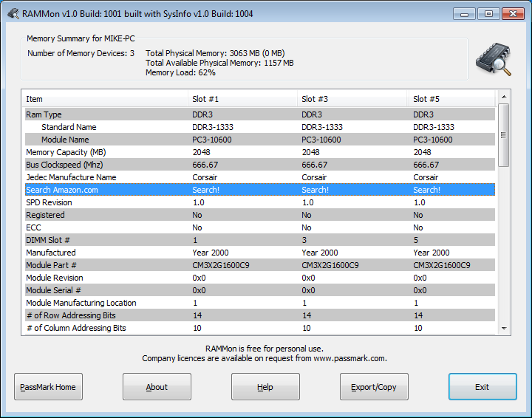Click the Export/Copy button

(374, 387)
